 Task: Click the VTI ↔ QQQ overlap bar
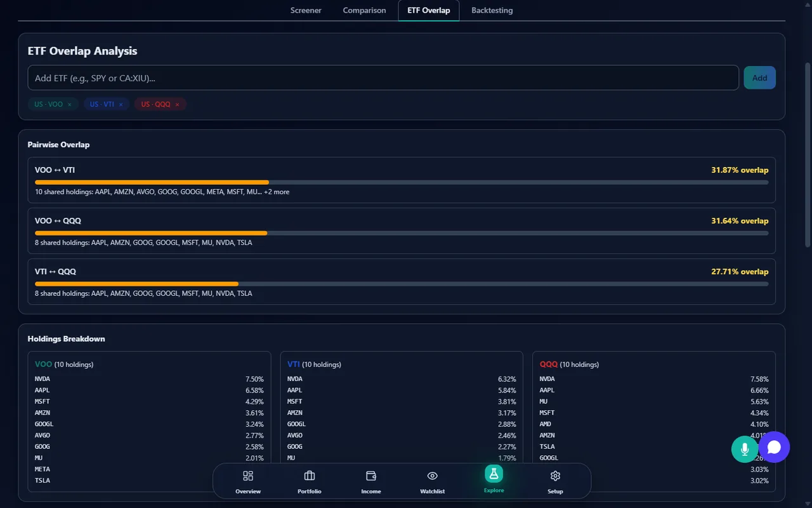402,284
